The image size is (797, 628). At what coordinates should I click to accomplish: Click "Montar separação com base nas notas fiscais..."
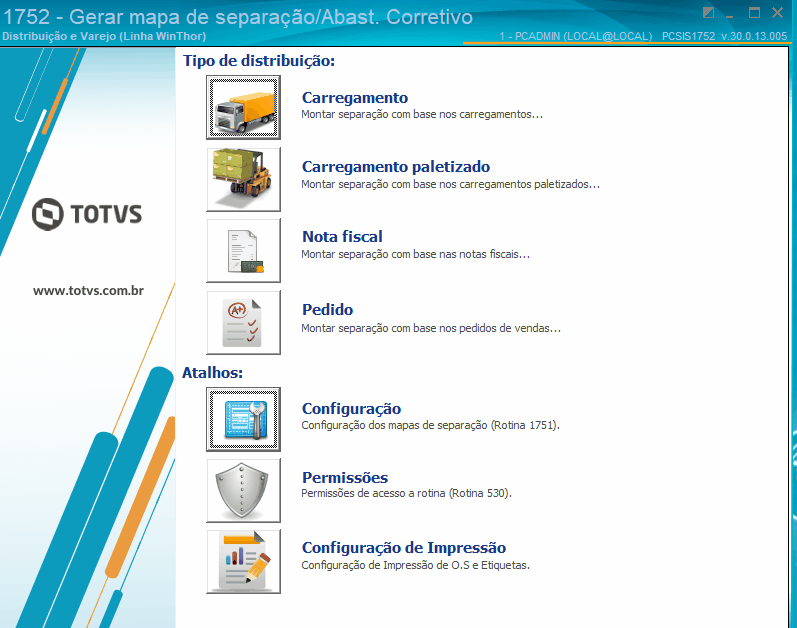[415, 255]
